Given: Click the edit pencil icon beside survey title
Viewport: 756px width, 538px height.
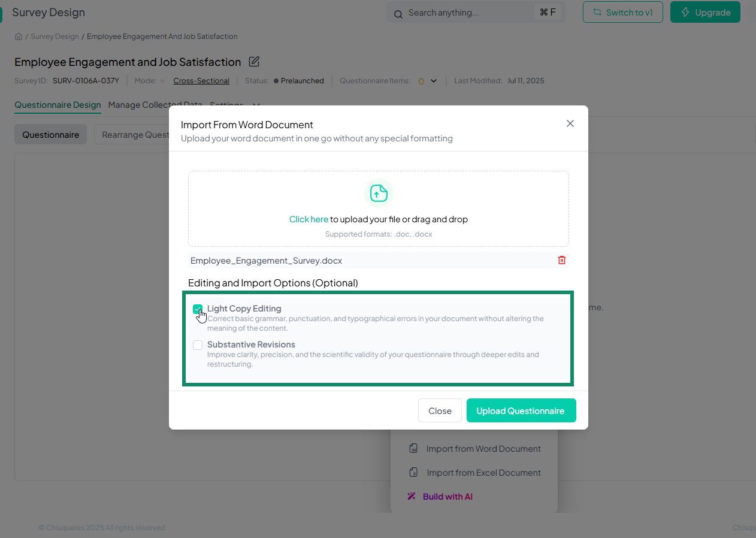Looking at the screenshot, I should [x=254, y=62].
